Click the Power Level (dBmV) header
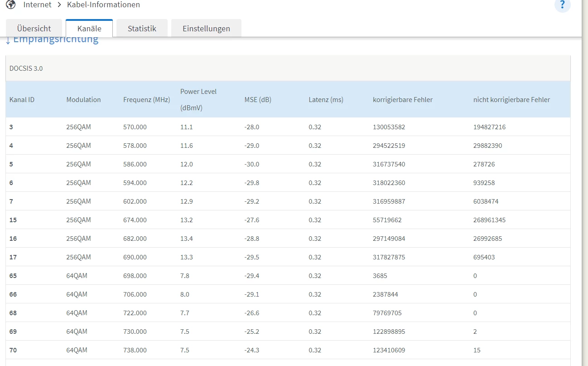 tap(198, 99)
